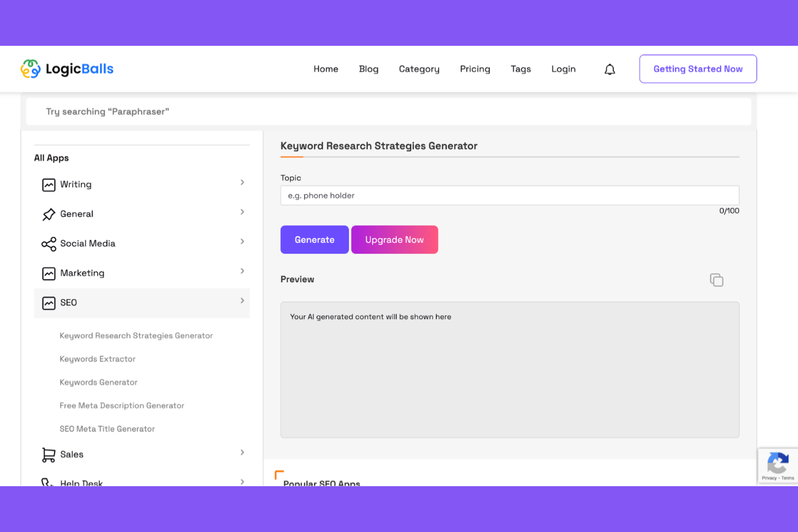
Task: Open the Keywords Extractor tool
Action: tap(98, 359)
